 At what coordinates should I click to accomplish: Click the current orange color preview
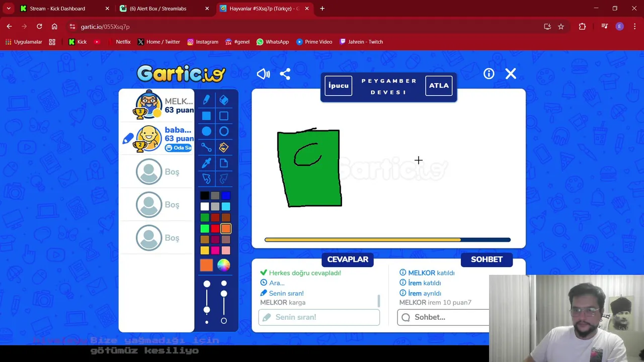pos(206,265)
